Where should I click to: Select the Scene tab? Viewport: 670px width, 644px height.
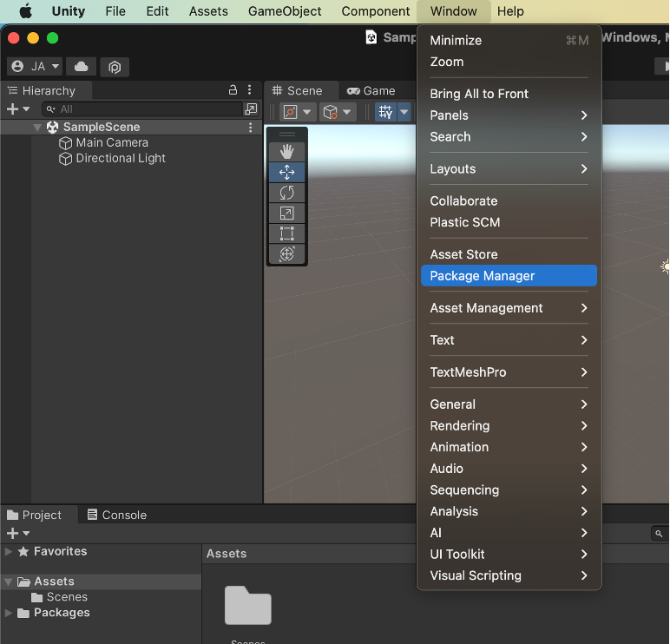[301, 90]
